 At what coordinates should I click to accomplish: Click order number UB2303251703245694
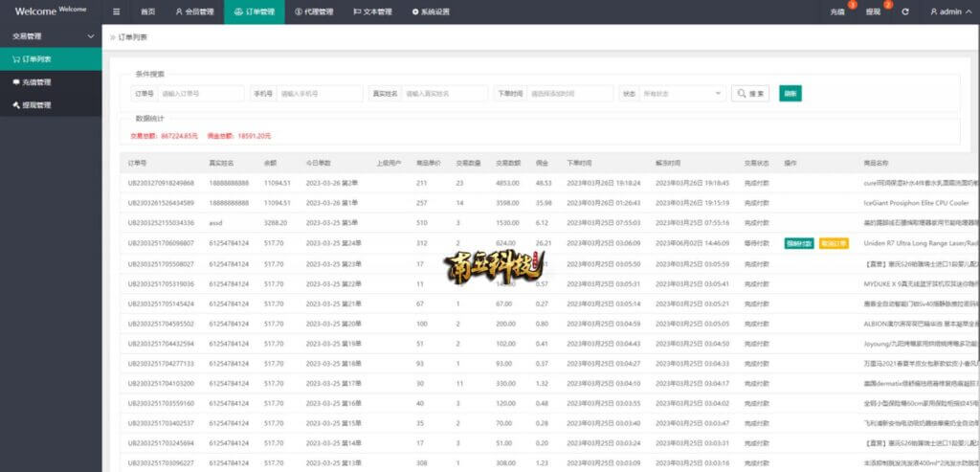tap(161, 444)
